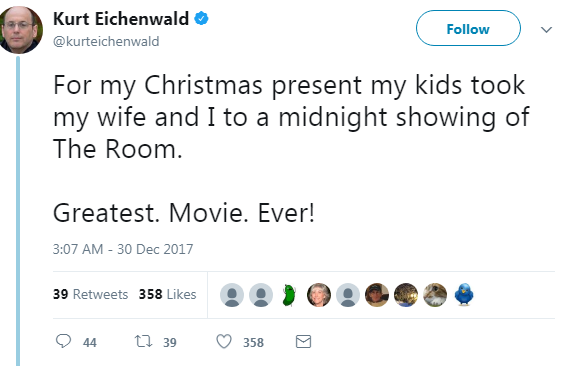Viewport: 565px width, 366px height.
Task: Open the 3:07 AM - 30 Dec 2017 timestamp
Action: pyautogui.click(x=123, y=249)
